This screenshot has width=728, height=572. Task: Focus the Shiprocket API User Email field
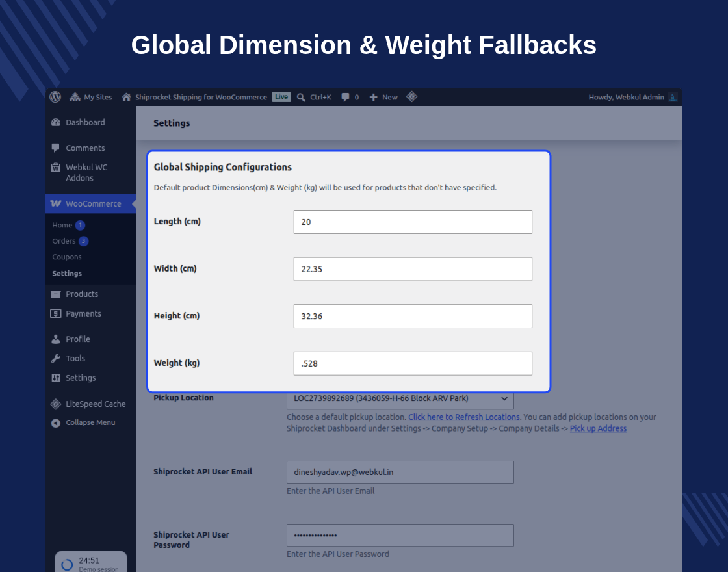point(400,472)
